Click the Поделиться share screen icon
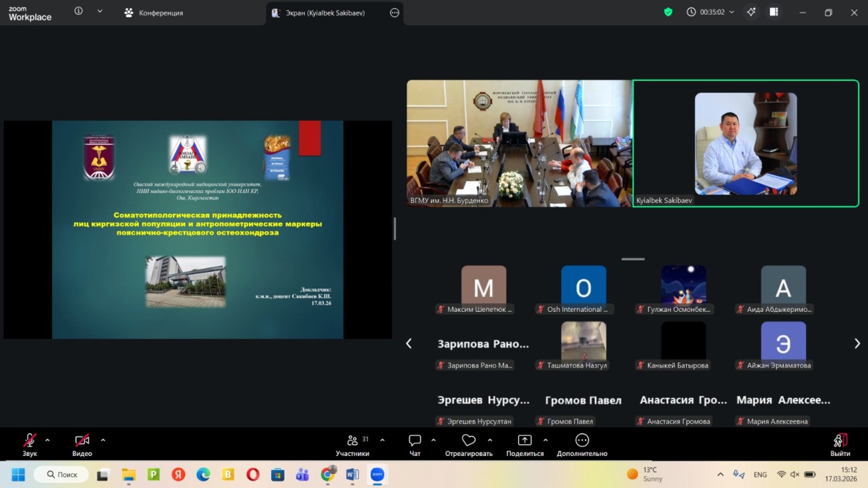This screenshot has width=868, height=488. pos(525,441)
